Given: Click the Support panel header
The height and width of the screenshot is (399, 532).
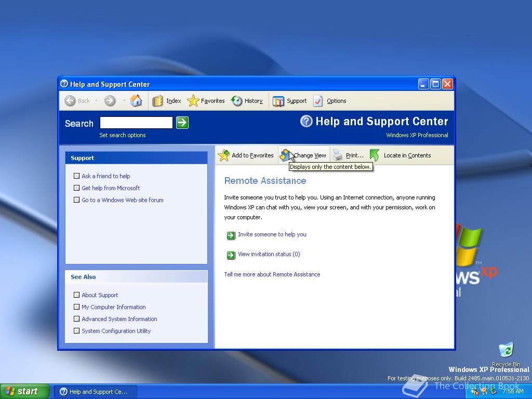Looking at the screenshot, I should pos(137,158).
